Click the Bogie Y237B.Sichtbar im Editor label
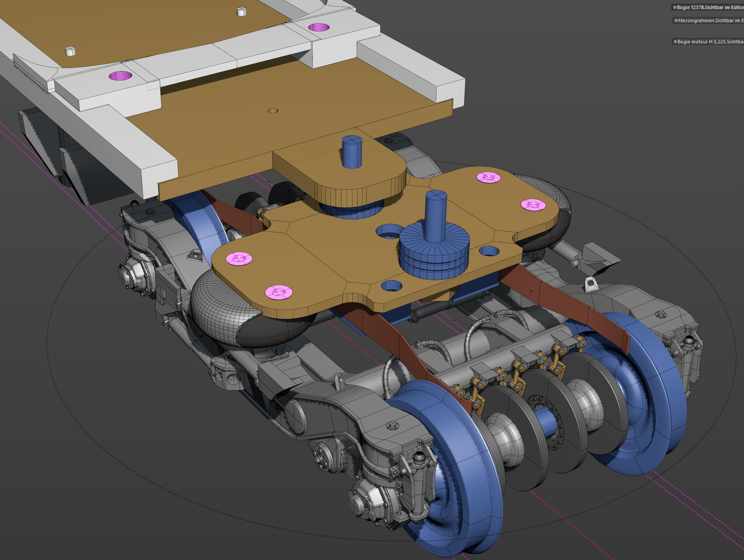This screenshot has height=560, width=744. pos(710,7)
